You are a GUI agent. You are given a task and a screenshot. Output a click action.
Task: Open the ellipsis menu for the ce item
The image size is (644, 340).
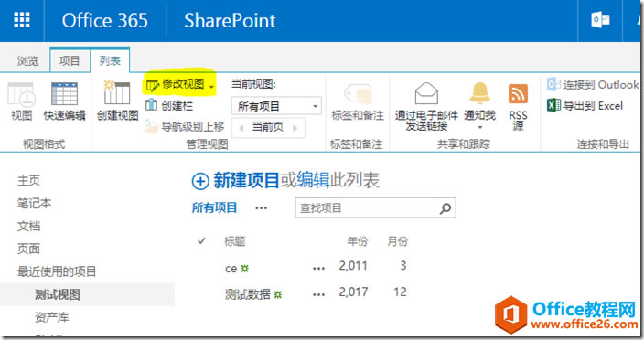318,268
